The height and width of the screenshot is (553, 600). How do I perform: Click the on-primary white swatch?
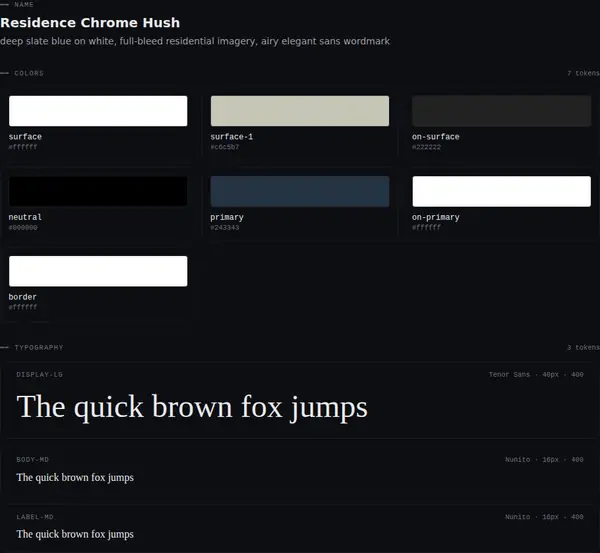coord(501,191)
